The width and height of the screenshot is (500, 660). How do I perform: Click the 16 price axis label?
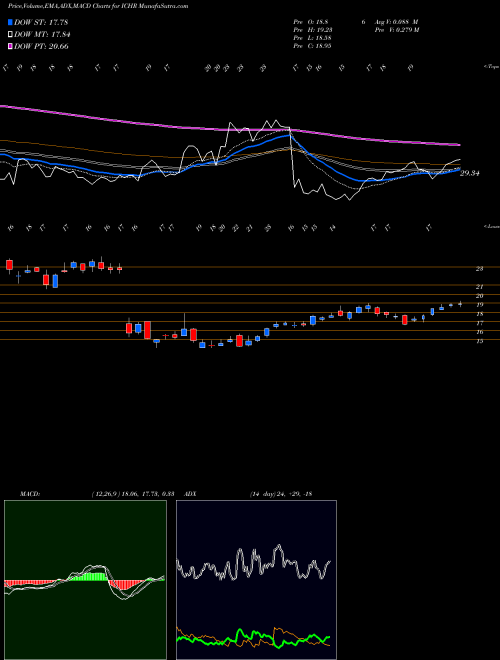(x=479, y=332)
